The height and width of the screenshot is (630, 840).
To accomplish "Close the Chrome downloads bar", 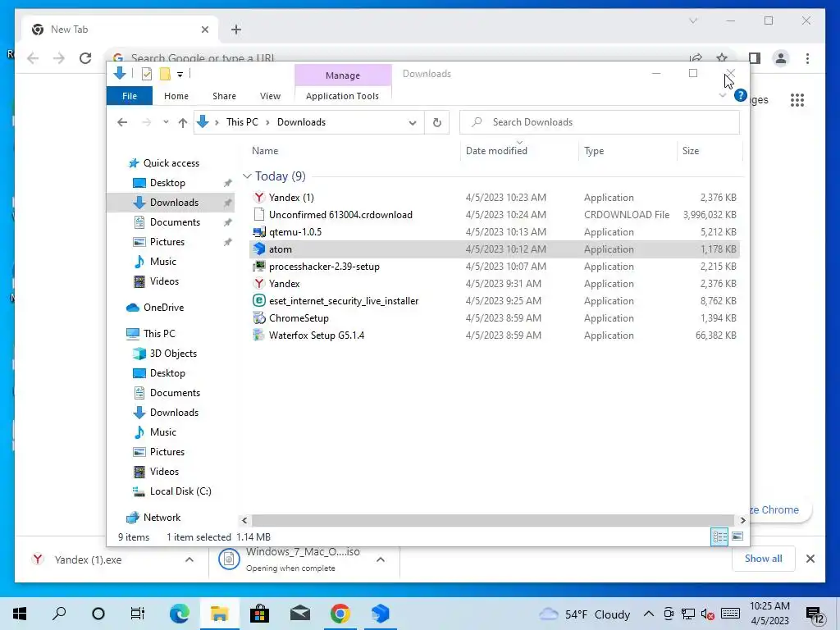I will 810,559.
